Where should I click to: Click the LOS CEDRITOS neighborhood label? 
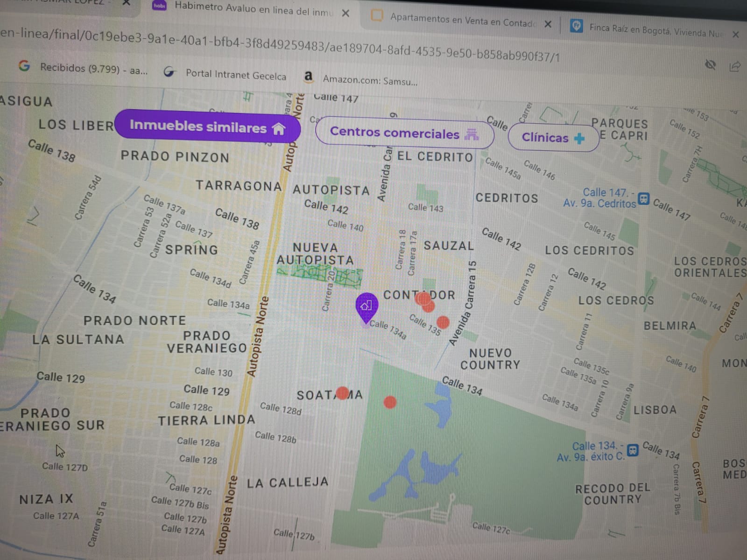[590, 251]
